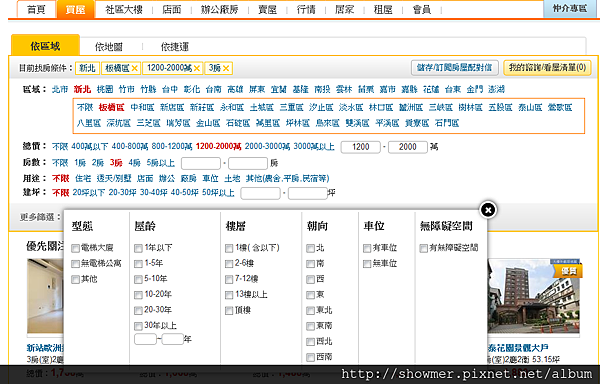Select house age 1-5年
The image size is (600, 384).
[138, 264]
